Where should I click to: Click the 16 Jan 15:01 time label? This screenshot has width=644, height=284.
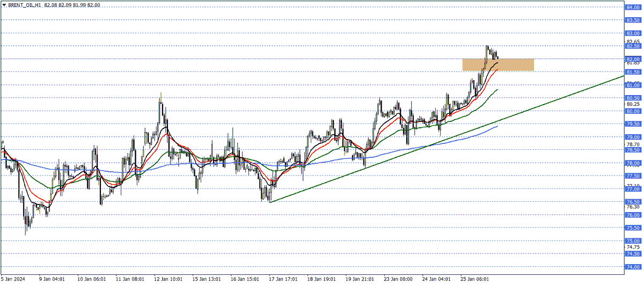tap(245, 279)
